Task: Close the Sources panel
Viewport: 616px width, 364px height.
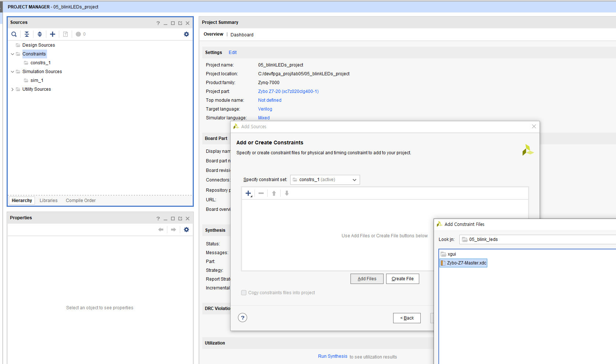Action: click(x=188, y=23)
